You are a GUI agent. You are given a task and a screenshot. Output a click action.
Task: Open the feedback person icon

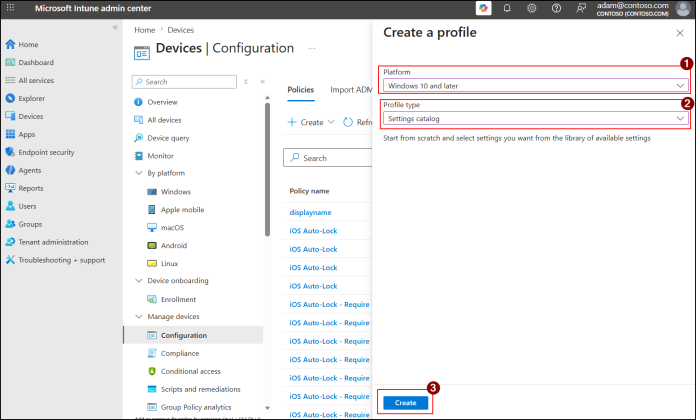click(x=581, y=8)
